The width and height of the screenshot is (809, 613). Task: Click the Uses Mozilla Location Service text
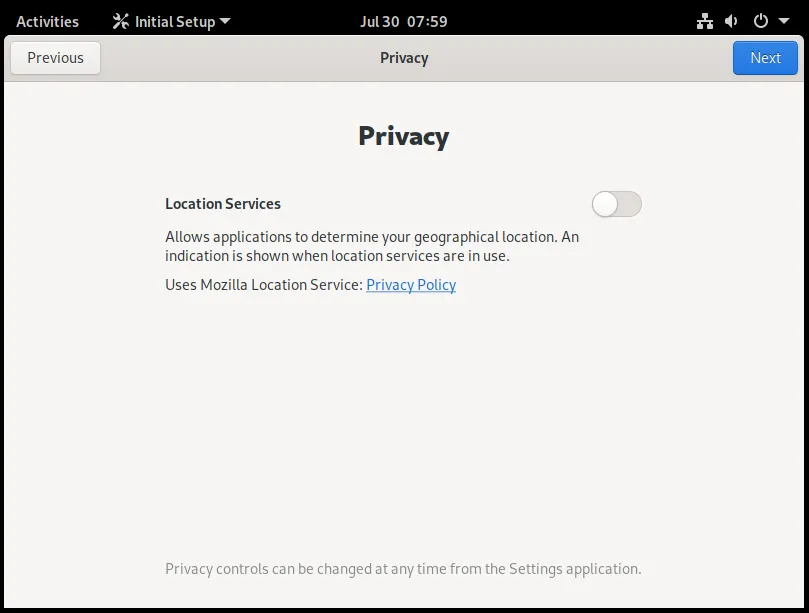[264, 285]
